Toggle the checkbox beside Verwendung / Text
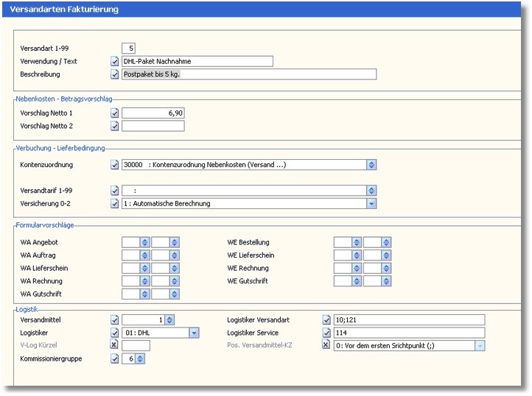The height and width of the screenshot is (396, 532). [x=114, y=62]
